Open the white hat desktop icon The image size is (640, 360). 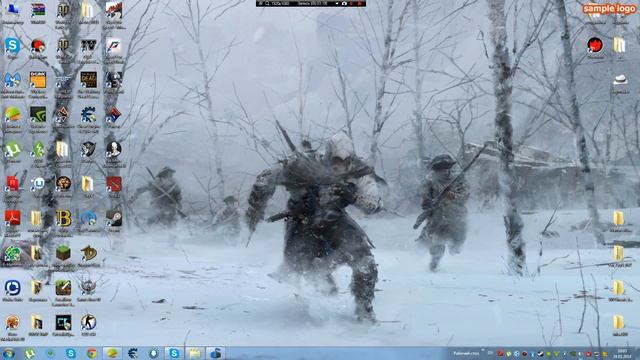pyautogui.click(x=620, y=80)
